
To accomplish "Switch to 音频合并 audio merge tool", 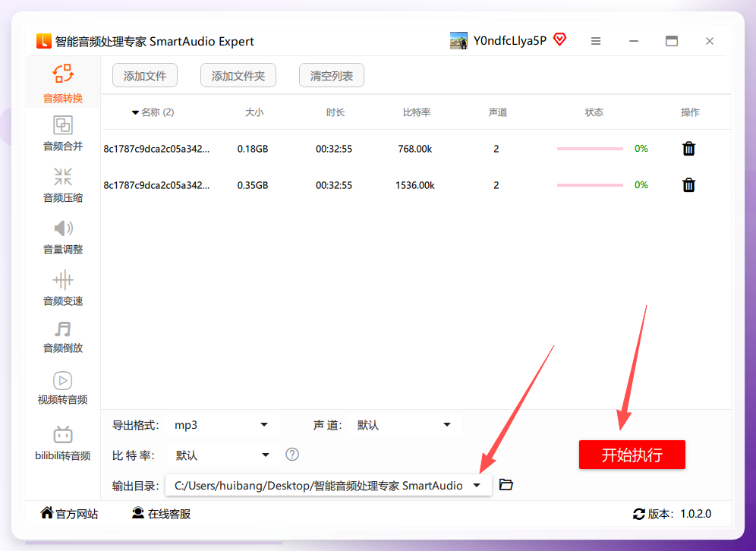I will pyautogui.click(x=63, y=134).
